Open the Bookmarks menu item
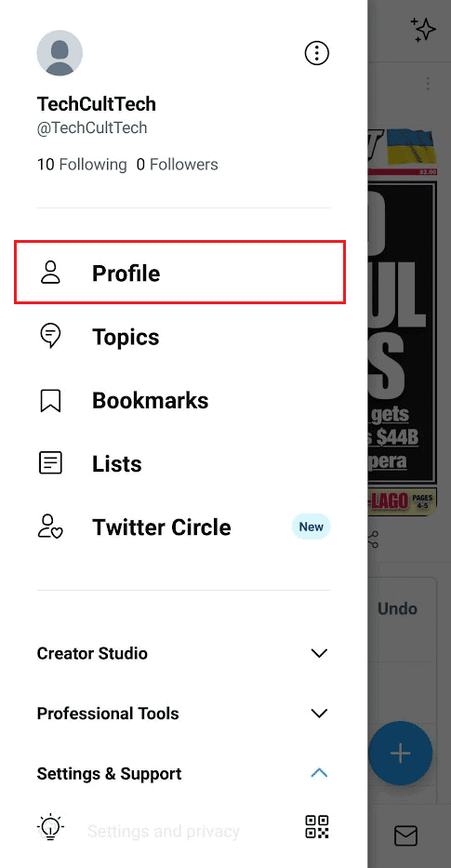The height and width of the screenshot is (868, 451). [183, 400]
